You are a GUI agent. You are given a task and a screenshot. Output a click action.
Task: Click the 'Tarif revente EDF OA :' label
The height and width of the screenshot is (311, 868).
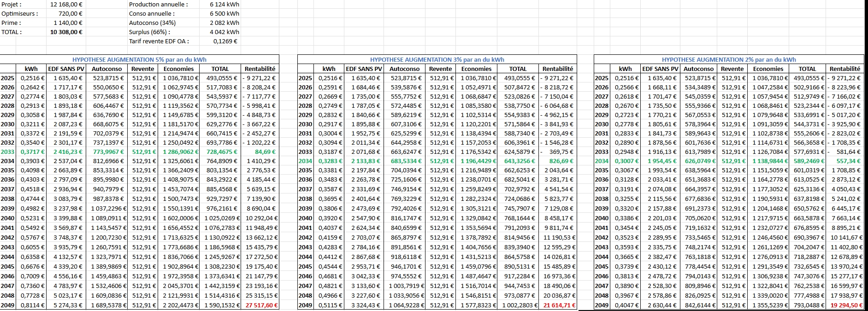click(x=159, y=41)
